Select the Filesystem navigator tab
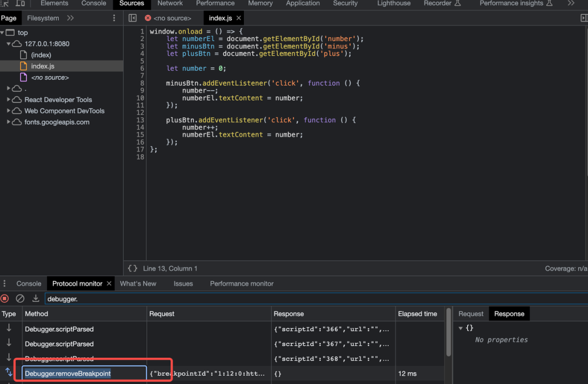Image resolution: width=588 pixels, height=384 pixels. 43,18
